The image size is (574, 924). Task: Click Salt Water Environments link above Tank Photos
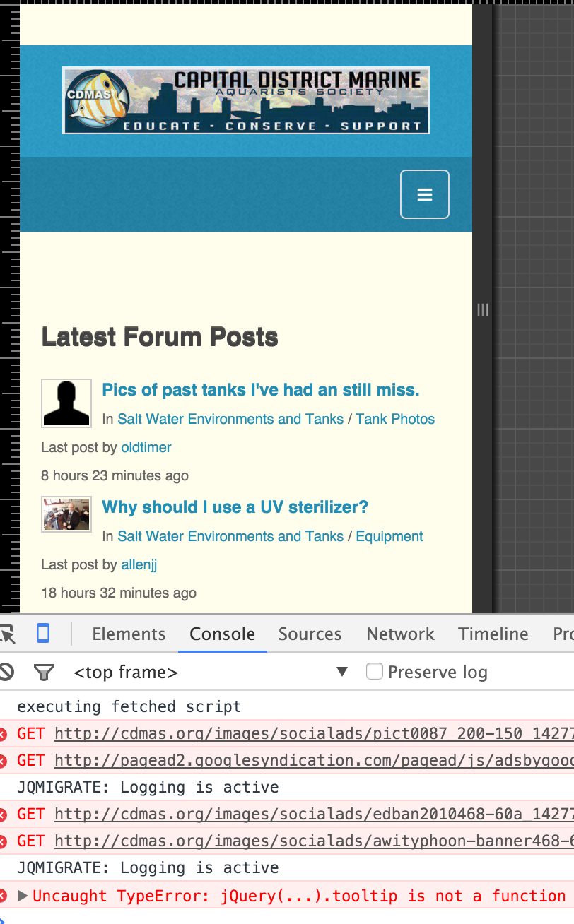tap(230, 419)
